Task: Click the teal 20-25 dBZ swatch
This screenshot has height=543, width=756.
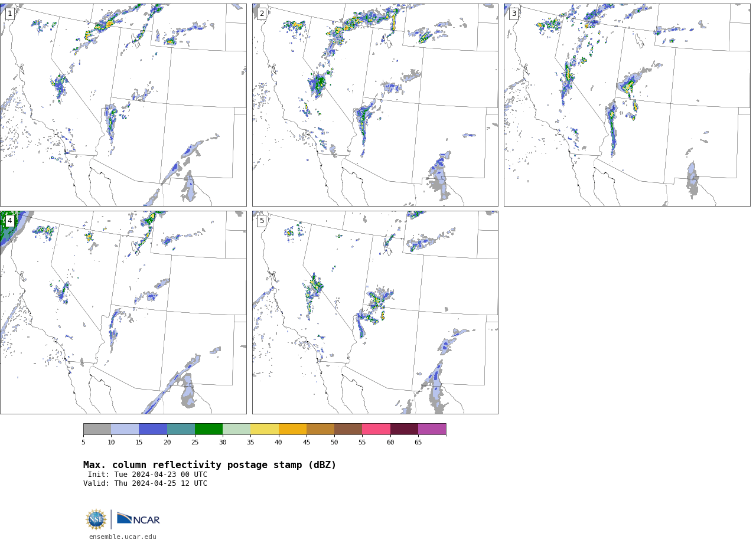Action: coord(181,429)
